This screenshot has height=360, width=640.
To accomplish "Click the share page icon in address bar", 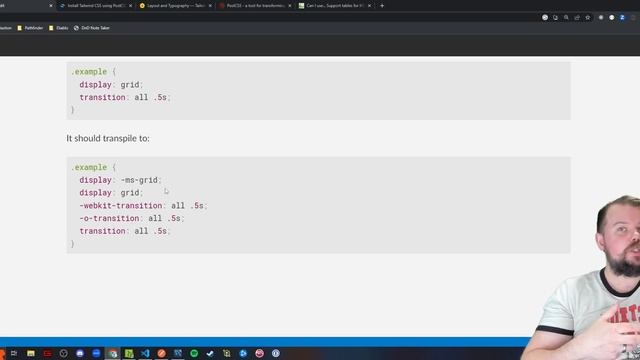I will click(x=577, y=18).
